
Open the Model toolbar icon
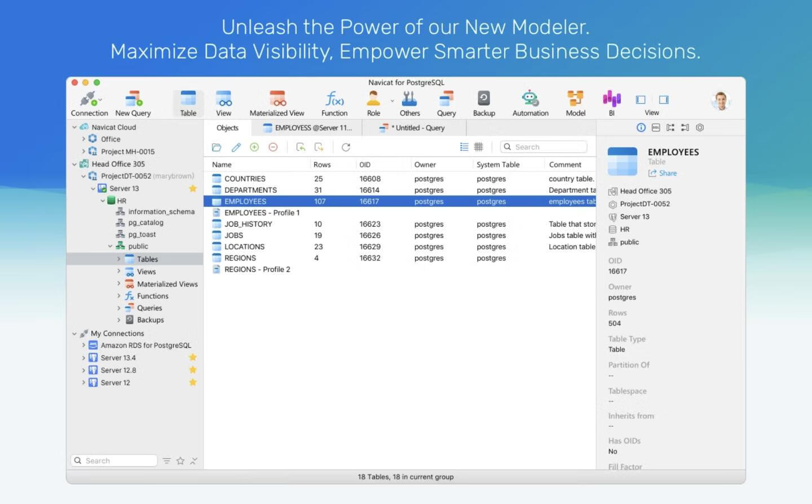pyautogui.click(x=575, y=104)
